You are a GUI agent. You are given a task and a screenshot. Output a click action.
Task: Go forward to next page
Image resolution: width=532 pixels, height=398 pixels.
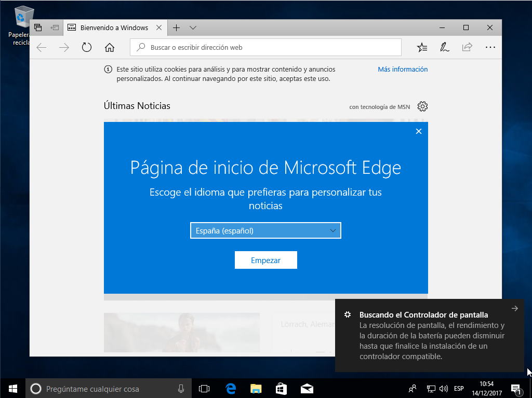tap(64, 47)
